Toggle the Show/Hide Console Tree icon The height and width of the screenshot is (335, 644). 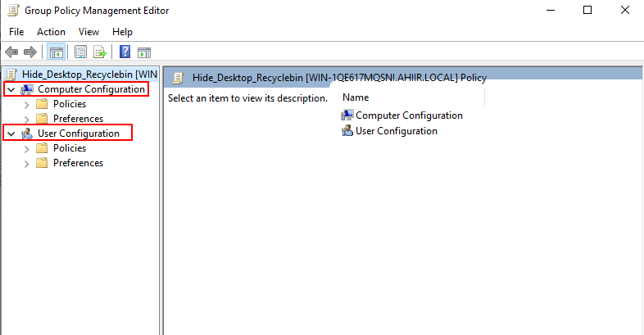[56, 52]
